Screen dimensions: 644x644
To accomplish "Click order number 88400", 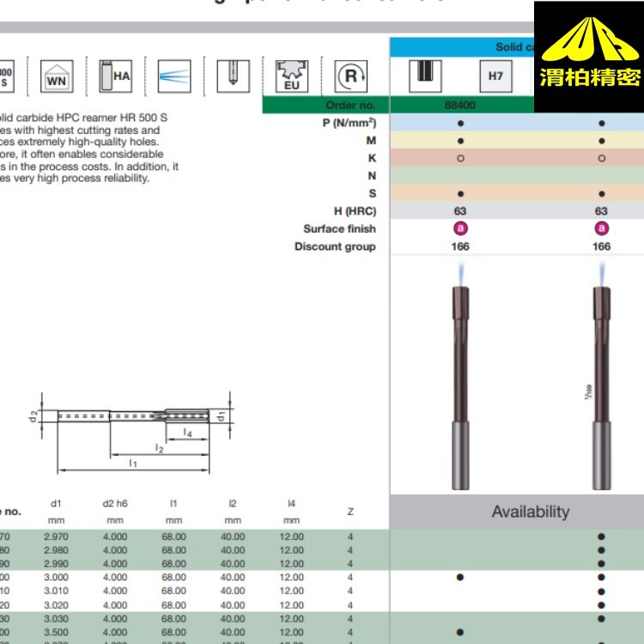I will point(460,105).
